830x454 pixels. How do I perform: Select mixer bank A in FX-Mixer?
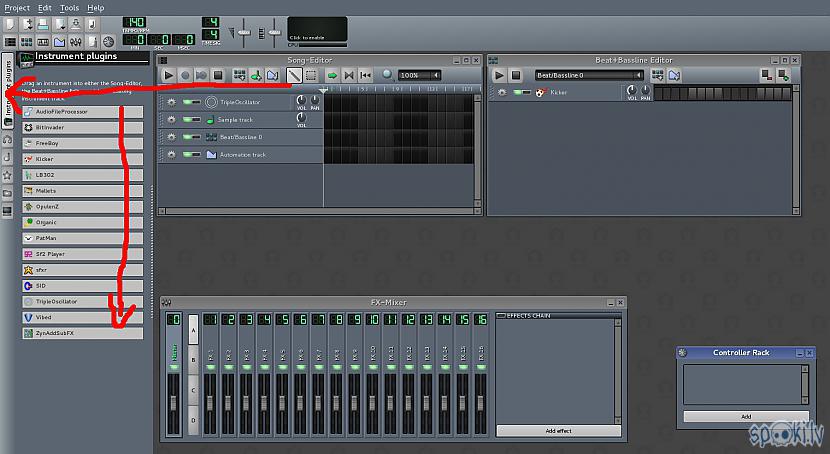(193, 330)
